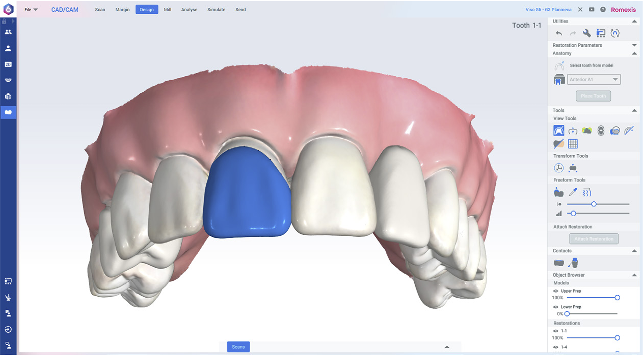Select the Undo arrow in Utilities
Screen dimensions: 644x356
(558, 33)
